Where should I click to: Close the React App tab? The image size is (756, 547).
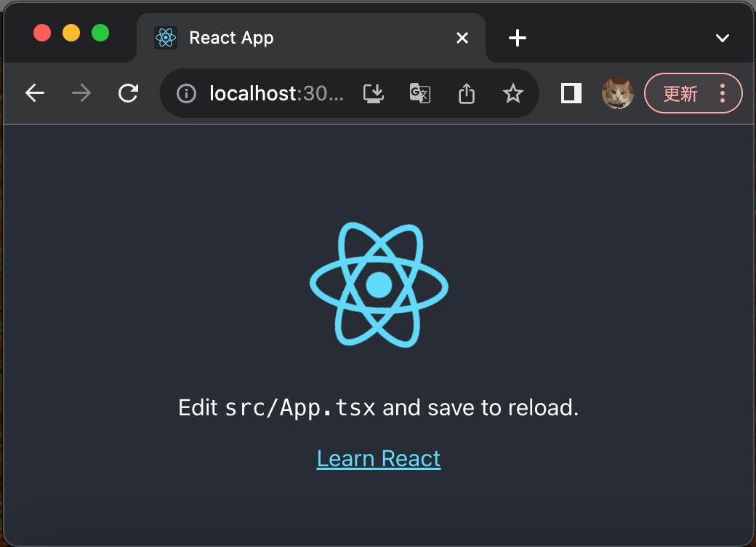pos(462,38)
